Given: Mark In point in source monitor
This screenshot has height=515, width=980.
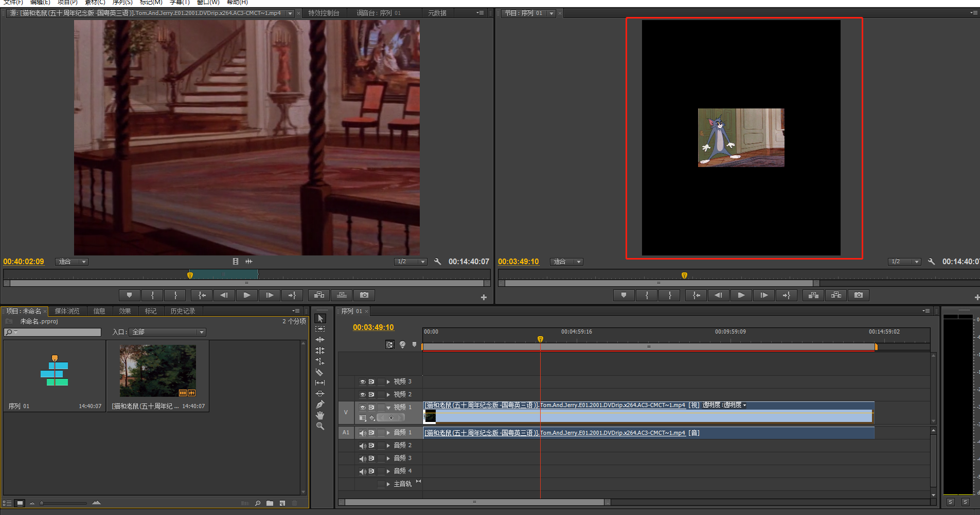Looking at the screenshot, I should click(152, 295).
